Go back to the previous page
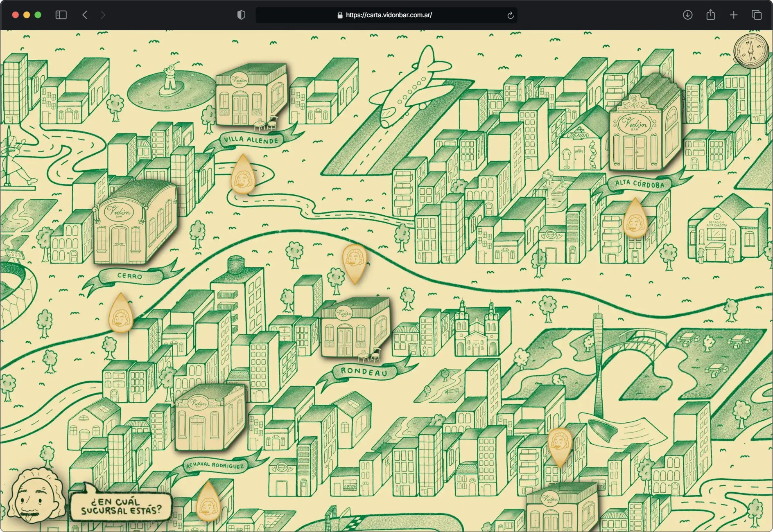The image size is (773, 532). pos(85,15)
